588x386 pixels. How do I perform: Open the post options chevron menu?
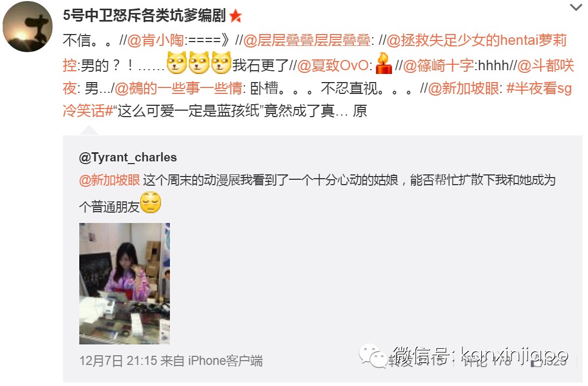point(576,7)
